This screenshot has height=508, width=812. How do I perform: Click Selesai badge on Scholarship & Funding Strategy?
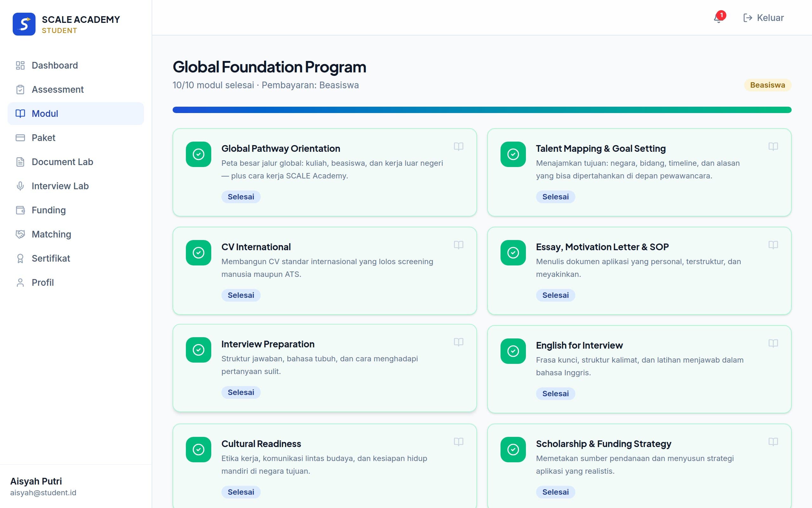[x=555, y=492]
